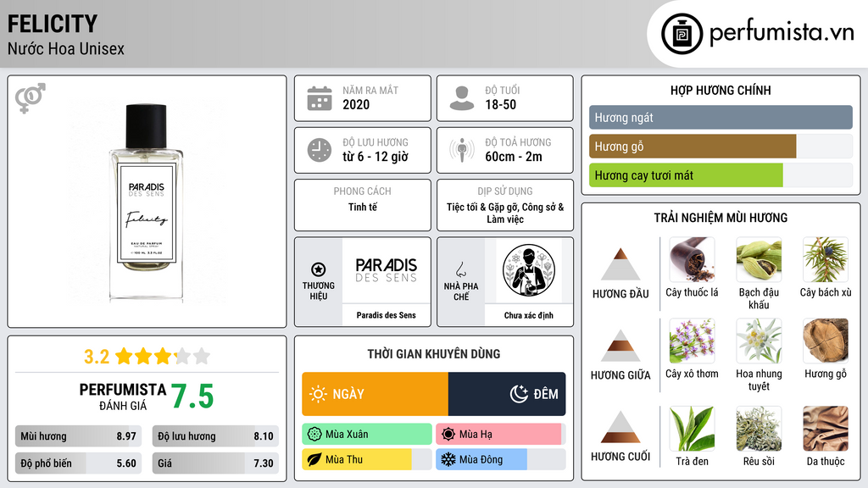The width and height of the screenshot is (868, 488).
Task: Click the Mùa Xuân season bar
Action: pyautogui.click(x=367, y=435)
